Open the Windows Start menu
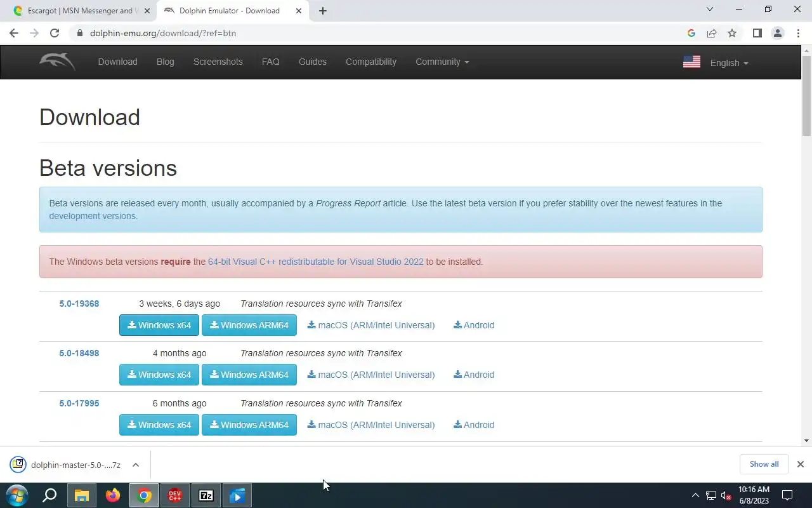812x508 pixels. pyautogui.click(x=17, y=495)
